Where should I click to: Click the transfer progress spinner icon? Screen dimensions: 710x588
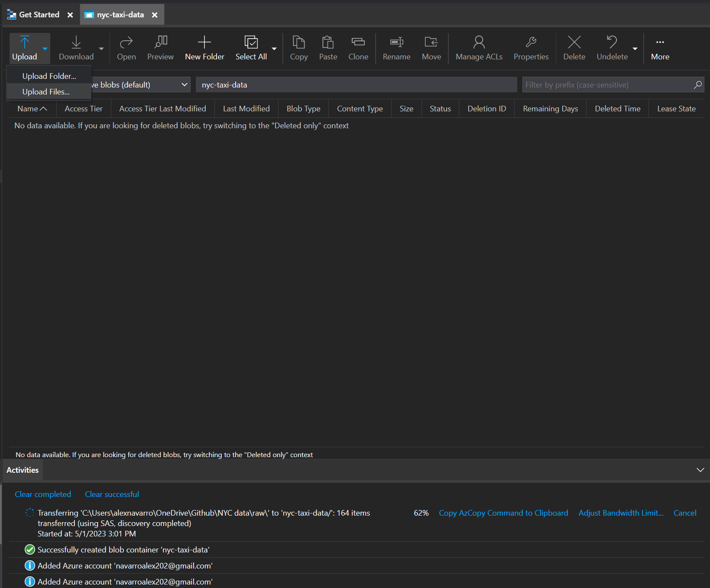(x=29, y=513)
